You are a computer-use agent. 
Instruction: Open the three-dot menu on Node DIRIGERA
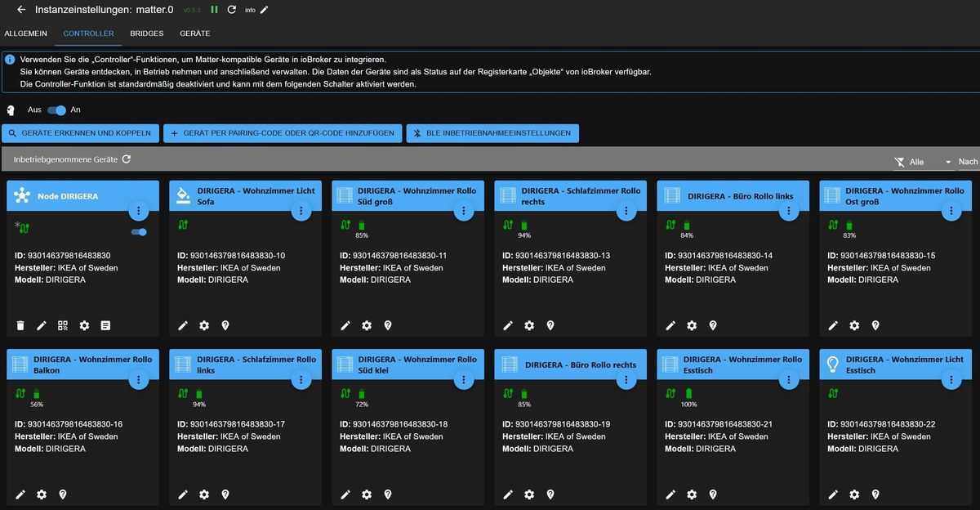(139, 211)
